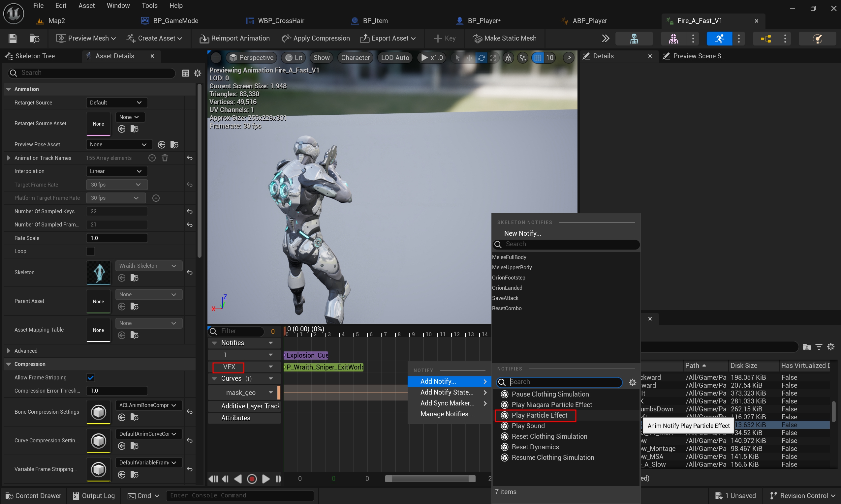The image size is (841, 504).
Task: Click New Notify in skeleton notifies
Action: (x=522, y=233)
